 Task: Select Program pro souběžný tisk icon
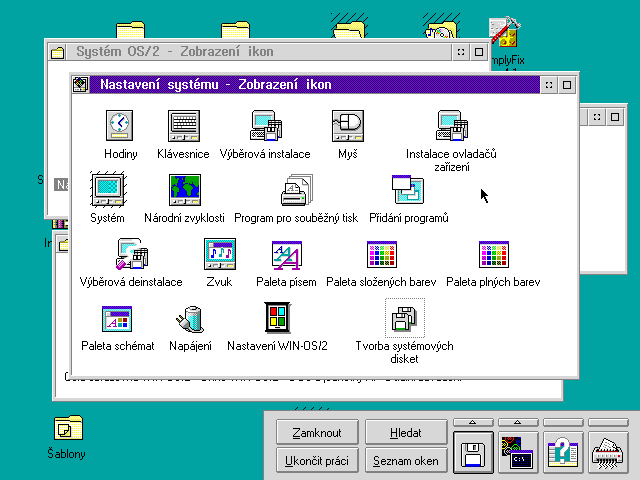click(x=297, y=189)
